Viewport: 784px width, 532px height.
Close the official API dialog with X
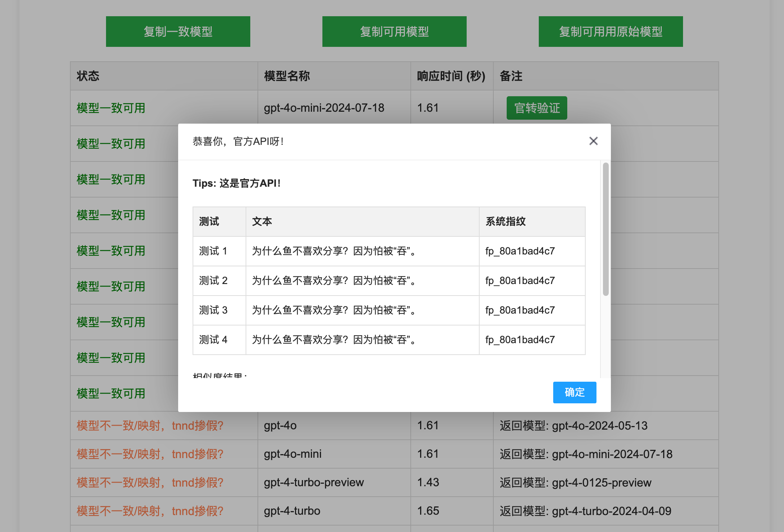tap(593, 141)
